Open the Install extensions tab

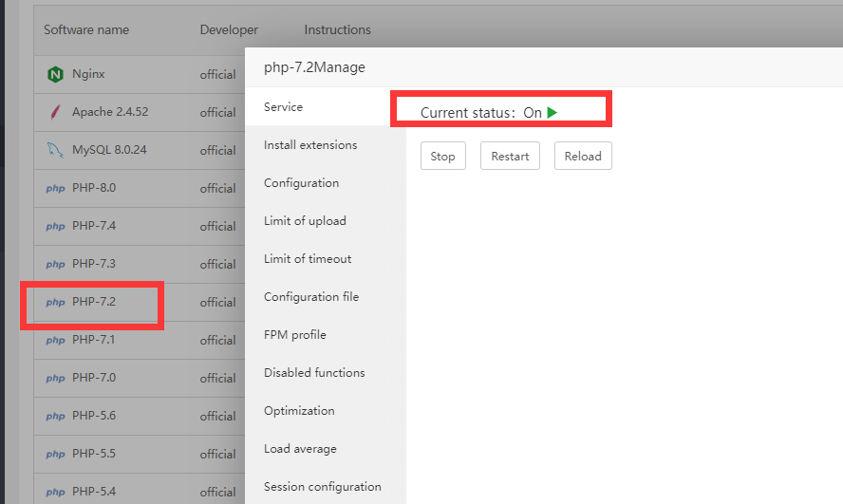click(x=310, y=145)
